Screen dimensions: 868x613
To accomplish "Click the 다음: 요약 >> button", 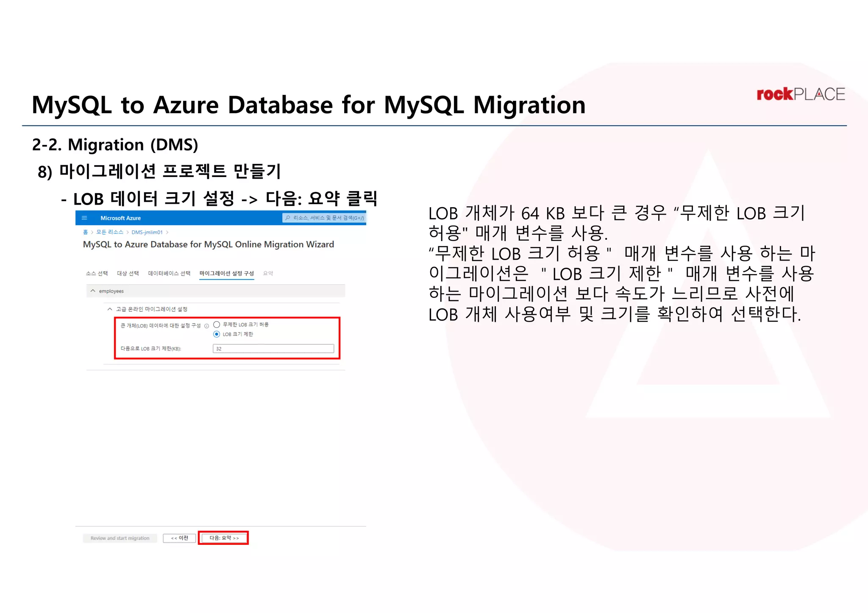I will [224, 538].
